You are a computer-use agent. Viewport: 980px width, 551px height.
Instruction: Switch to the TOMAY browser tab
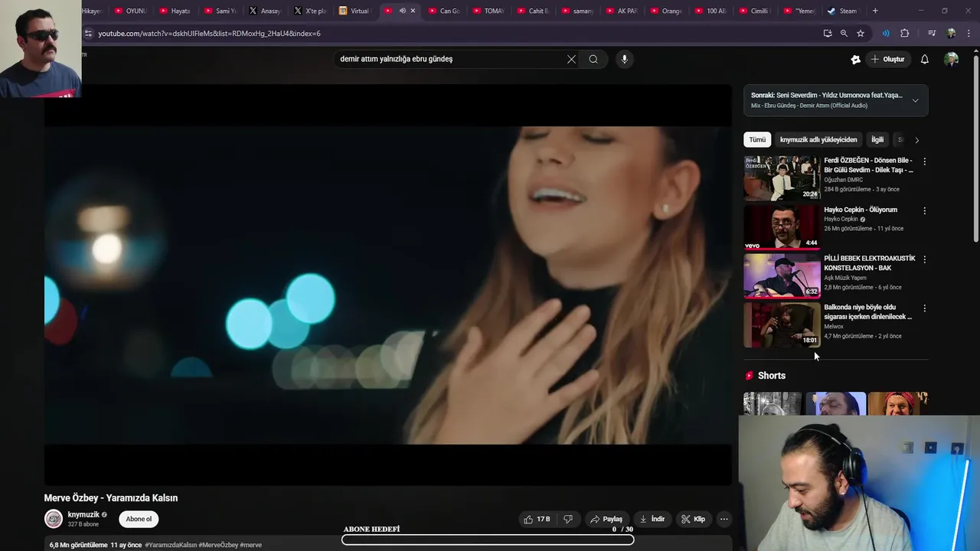coord(488,11)
